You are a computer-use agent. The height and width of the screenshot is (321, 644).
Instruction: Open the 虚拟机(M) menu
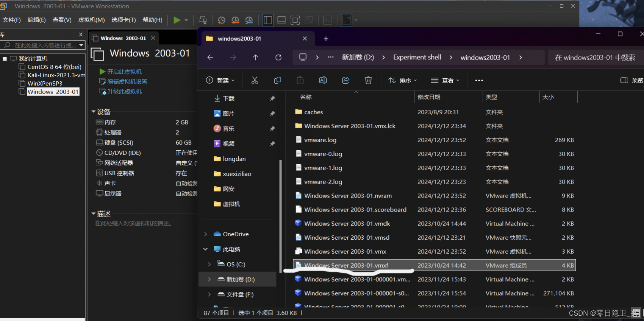[92, 20]
